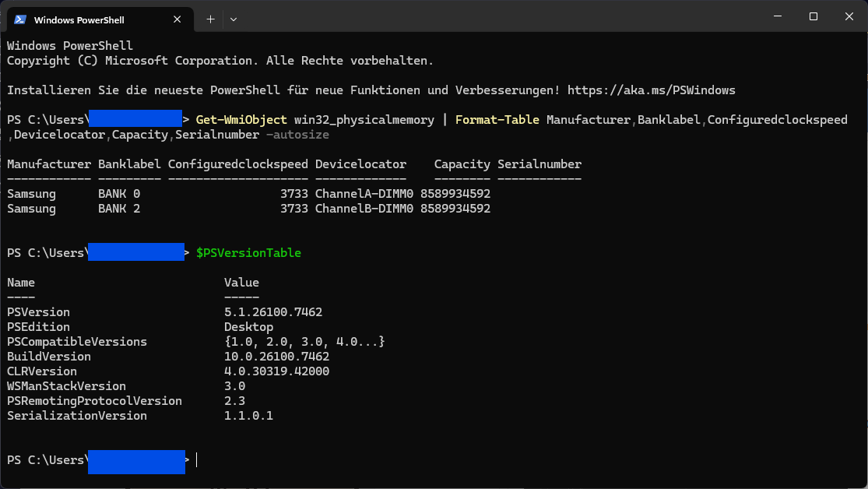The width and height of the screenshot is (868, 489).
Task: Maximize the terminal window
Action: click(813, 16)
